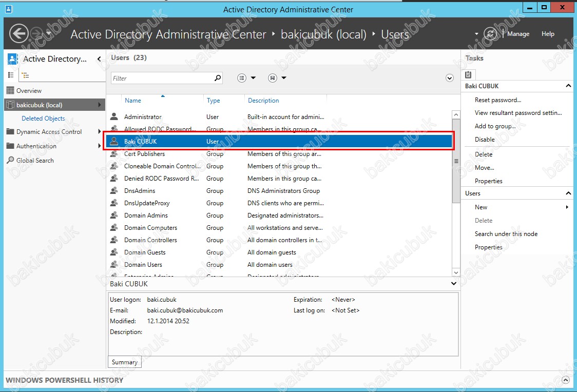Switch navigation pane to list view
The image size is (577, 392).
tap(11, 75)
